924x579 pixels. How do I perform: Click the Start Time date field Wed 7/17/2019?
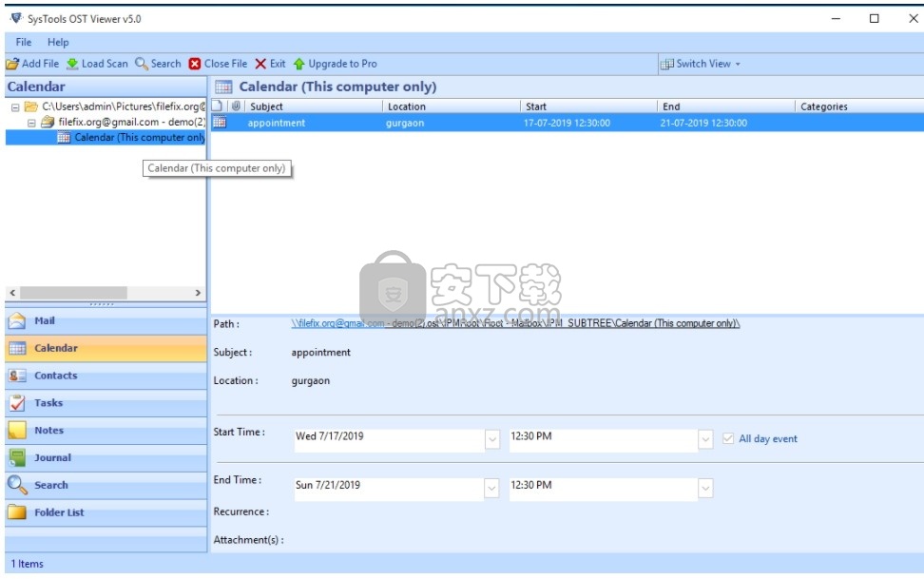(x=389, y=439)
